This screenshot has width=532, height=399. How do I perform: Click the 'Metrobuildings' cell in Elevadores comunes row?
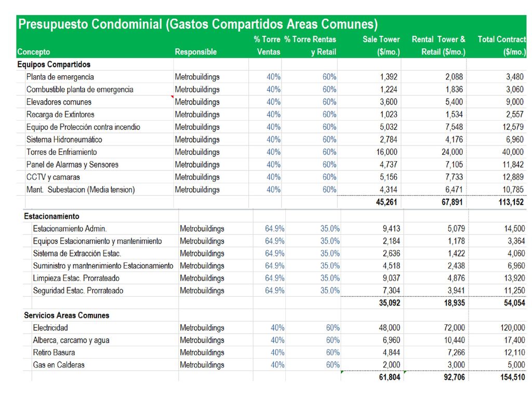(197, 102)
